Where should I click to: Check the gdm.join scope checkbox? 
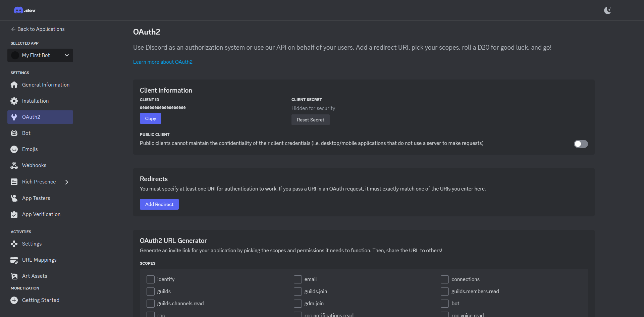click(298, 304)
